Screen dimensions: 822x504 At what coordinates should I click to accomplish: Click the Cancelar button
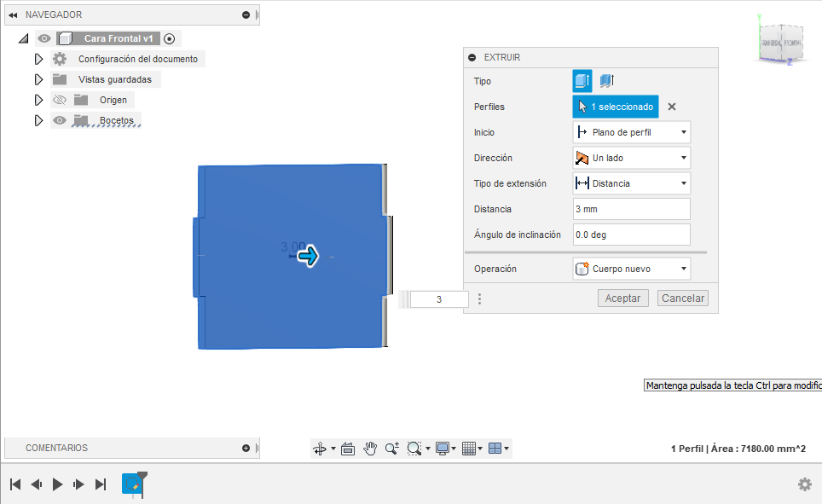click(x=682, y=298)
